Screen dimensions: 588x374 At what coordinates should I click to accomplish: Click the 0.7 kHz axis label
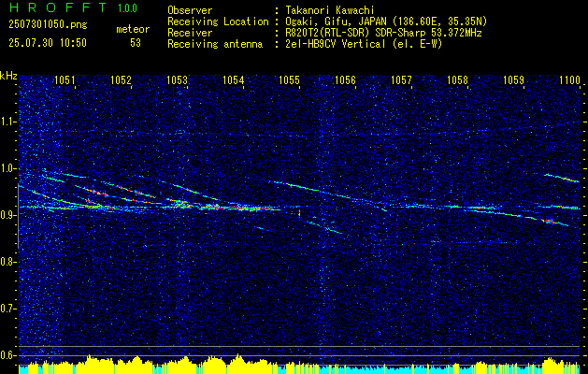pos(8,309)
